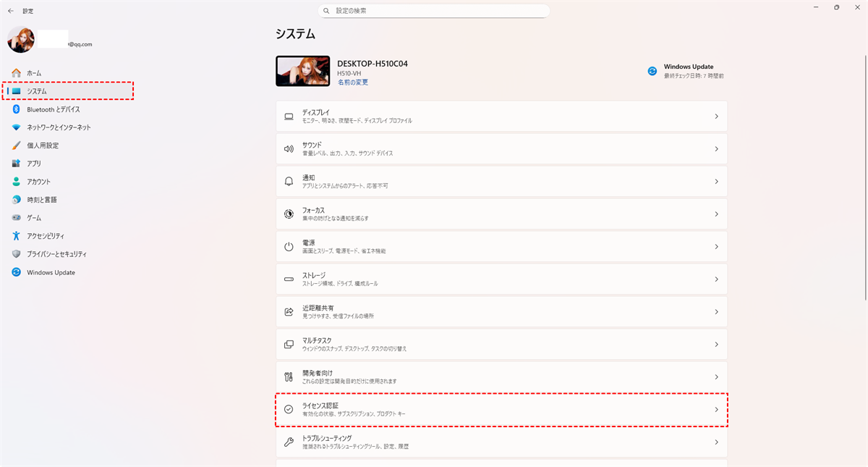Viewport: 868px width, 467px height.
Task: Click the 名前の変更 rename link
Action: click(x=352, y=83)
